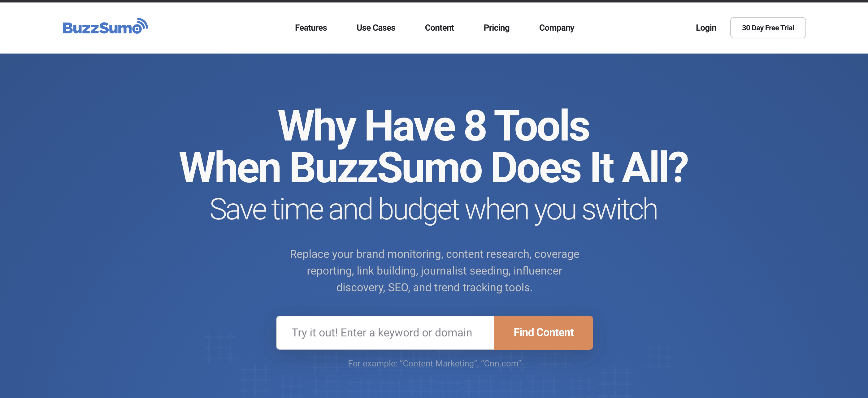Click the Login link text
The image size is (868, 398).
coord(706,27)
